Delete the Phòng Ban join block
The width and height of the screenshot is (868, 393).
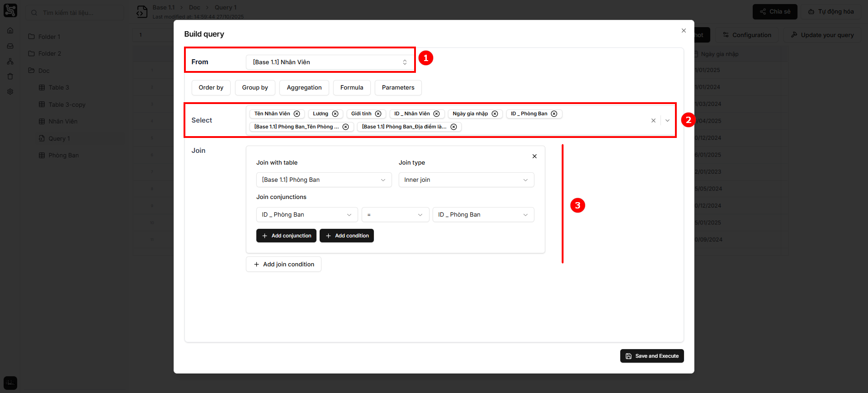[x=534, y=156]
